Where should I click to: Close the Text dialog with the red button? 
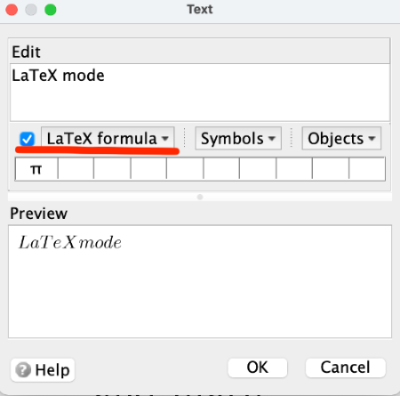[x=12, y=10]
